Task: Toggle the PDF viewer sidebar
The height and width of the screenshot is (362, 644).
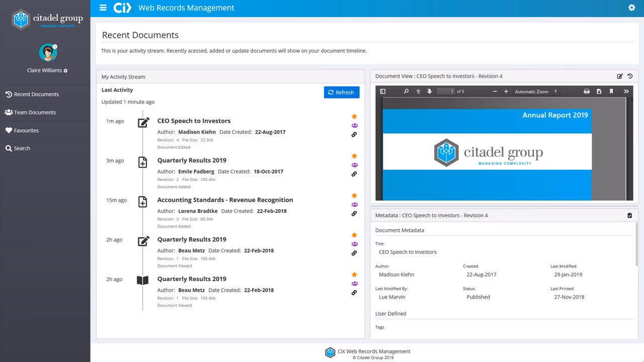Action: [383, 92]
